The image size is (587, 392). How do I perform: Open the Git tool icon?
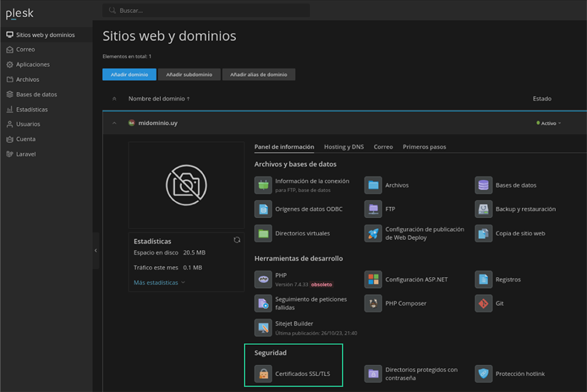click(x=484, y=303)
